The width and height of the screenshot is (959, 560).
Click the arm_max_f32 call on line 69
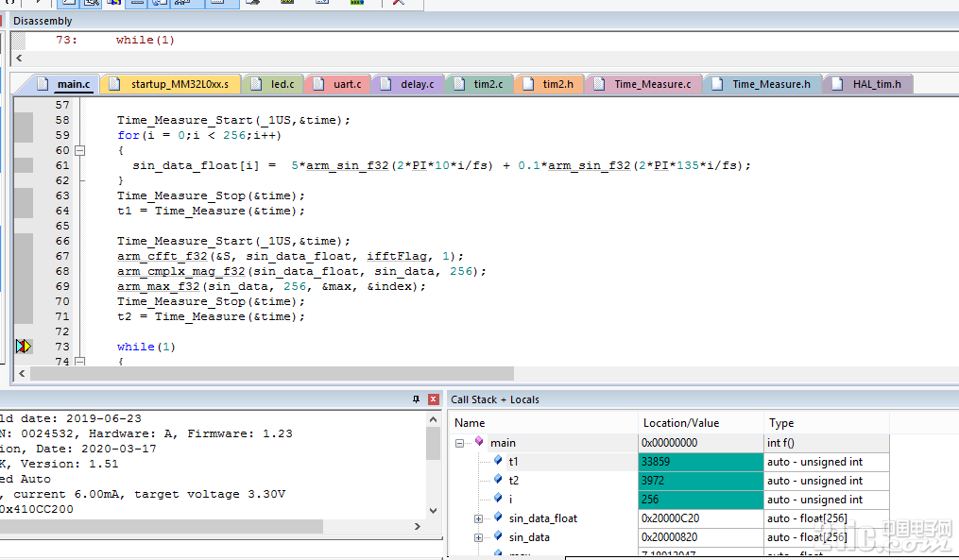pyautogui.click(x=159, y=286)
